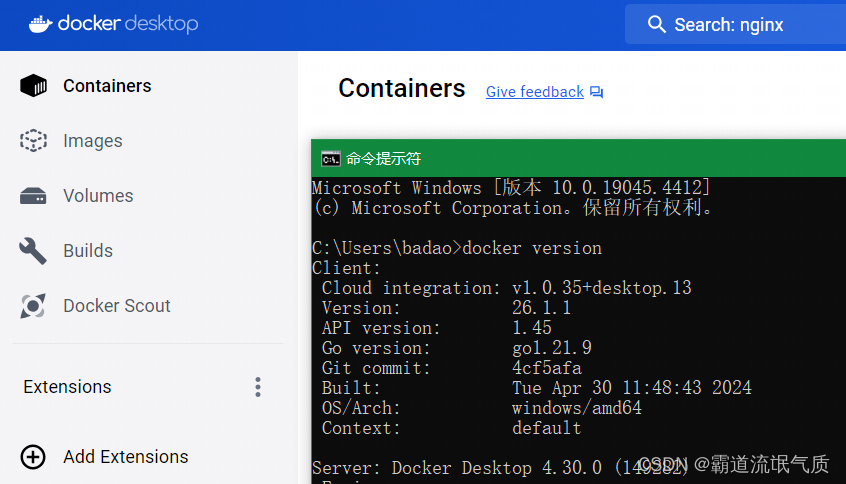This screenshot has height=484, width=846.
Task: Click the Context: default line
Action: tap(452, 428)
